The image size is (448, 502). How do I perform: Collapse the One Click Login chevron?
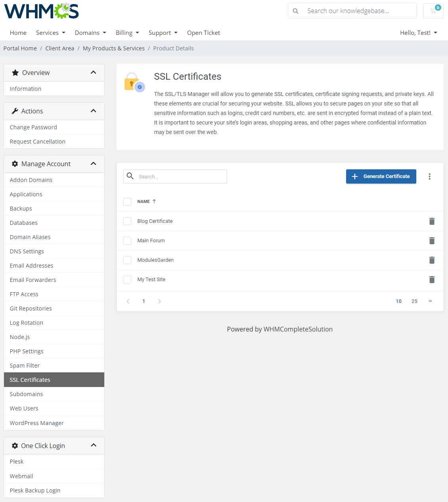pyautogui.click(x=94, y=445)
